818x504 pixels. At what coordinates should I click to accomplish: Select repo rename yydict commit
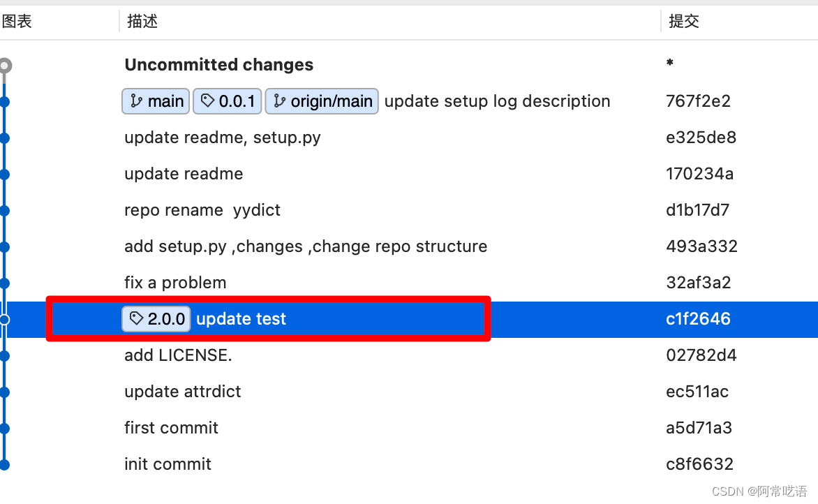click(x=409, y=210)
